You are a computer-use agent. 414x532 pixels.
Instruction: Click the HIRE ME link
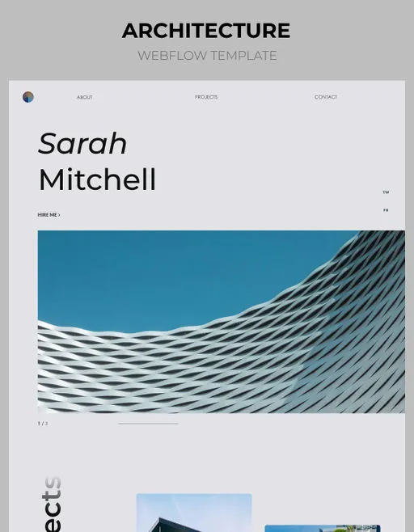(x=49, y=215)
